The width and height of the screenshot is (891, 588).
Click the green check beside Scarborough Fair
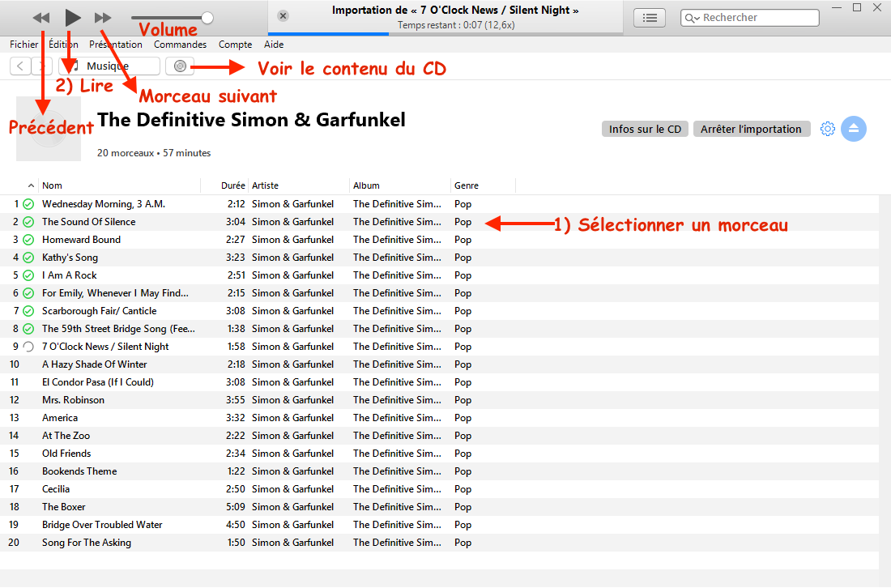click(x=28, y=311)
